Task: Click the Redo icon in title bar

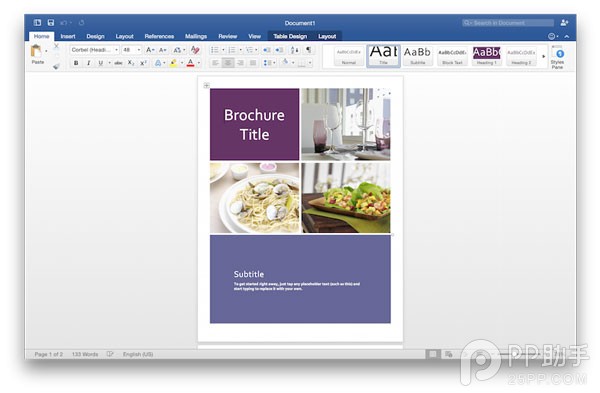Action: (82, 23)
